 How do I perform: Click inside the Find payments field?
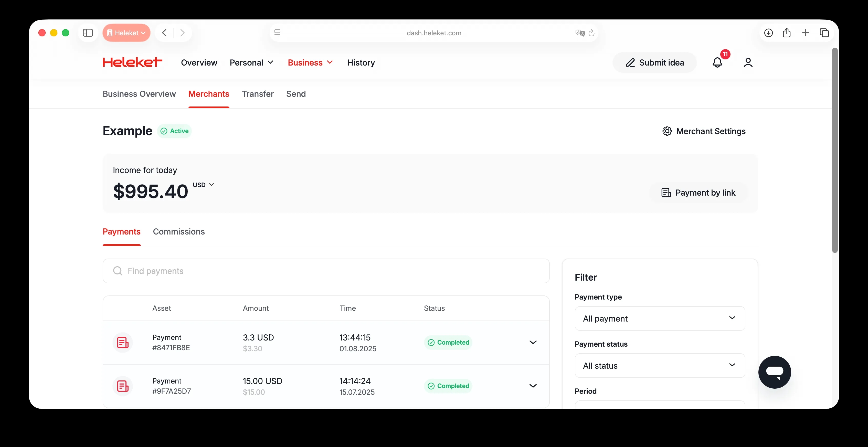click(x=236, y=271)
